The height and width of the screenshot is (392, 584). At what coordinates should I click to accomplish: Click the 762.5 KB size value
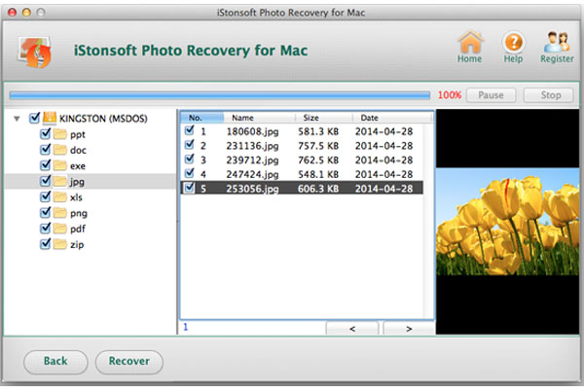318,160
